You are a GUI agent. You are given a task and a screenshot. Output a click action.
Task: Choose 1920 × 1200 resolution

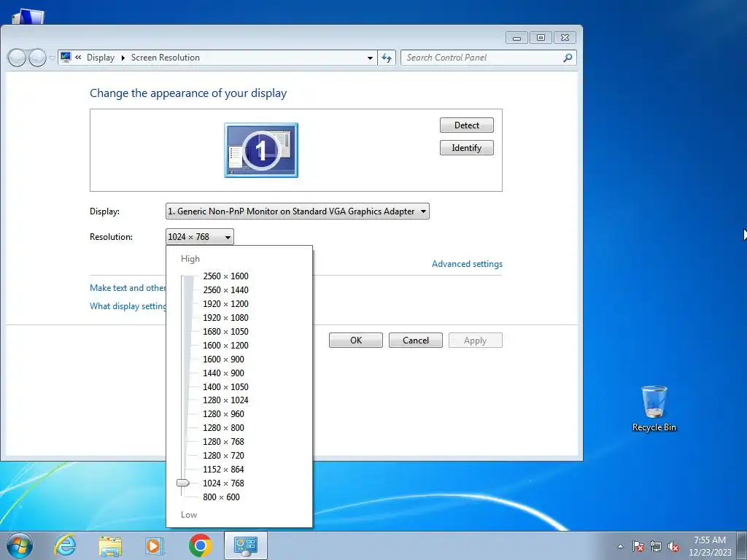225,304
